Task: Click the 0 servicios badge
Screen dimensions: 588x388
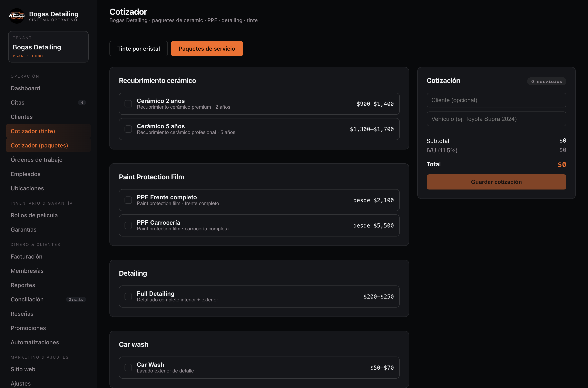Action: pos(546,81)
